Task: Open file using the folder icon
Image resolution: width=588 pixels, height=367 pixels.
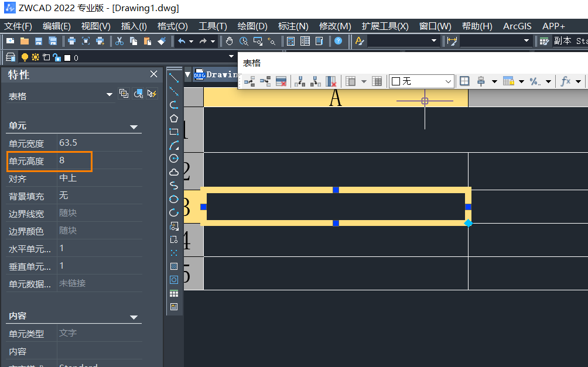Action: 25,41
